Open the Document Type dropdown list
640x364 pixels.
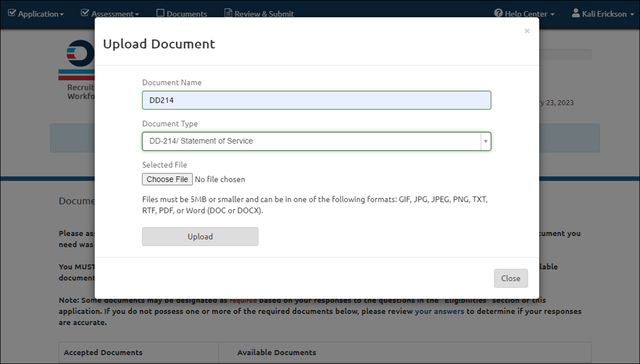(316, 141)
